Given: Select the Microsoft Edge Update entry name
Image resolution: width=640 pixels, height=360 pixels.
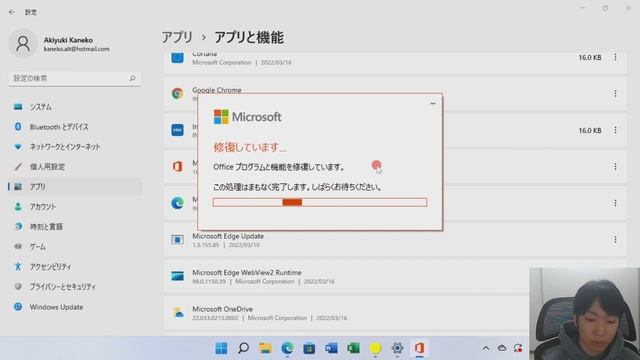Looking at the screenshot, I should (x=228, y=236).
